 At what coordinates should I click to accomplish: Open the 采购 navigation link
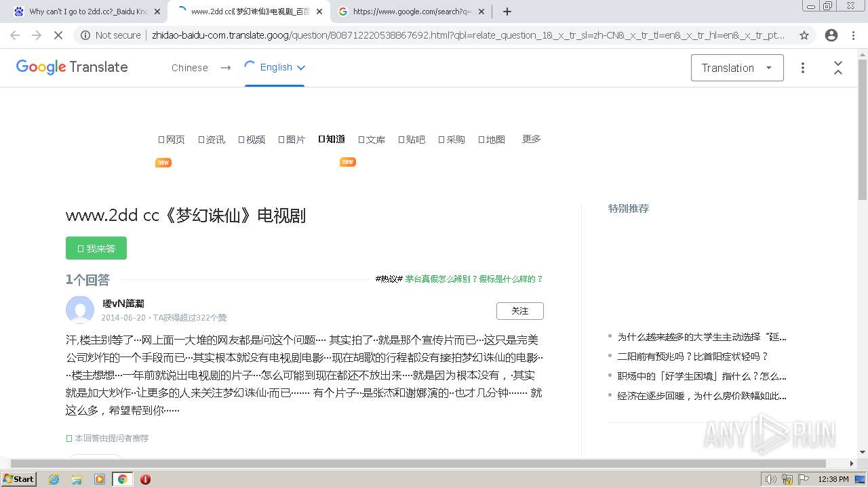pos(452,140)
